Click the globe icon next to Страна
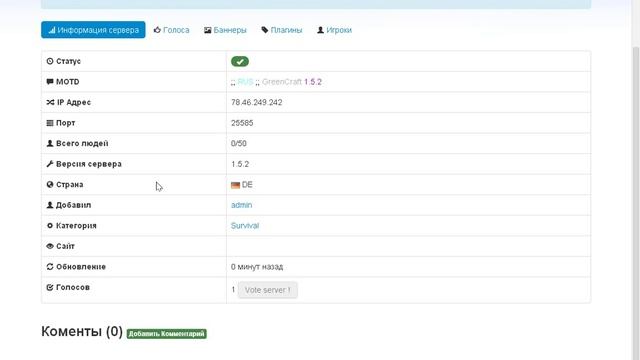The height and width of the screenshot is (360, 640). (x=50, y=184)
